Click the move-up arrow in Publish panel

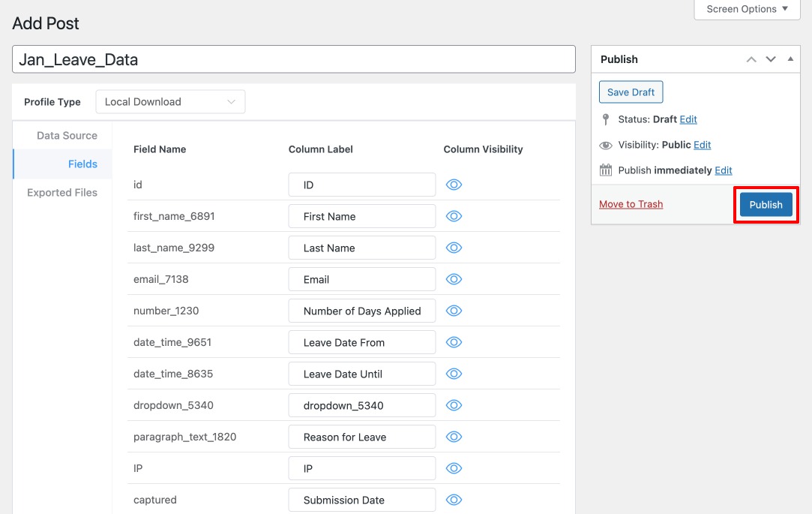(x=751, y=59)
